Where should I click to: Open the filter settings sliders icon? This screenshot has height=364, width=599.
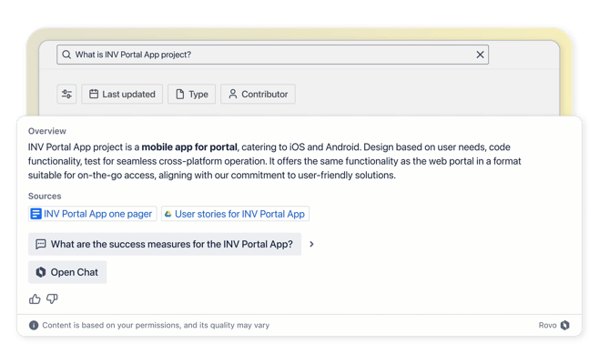click(66, 94)
